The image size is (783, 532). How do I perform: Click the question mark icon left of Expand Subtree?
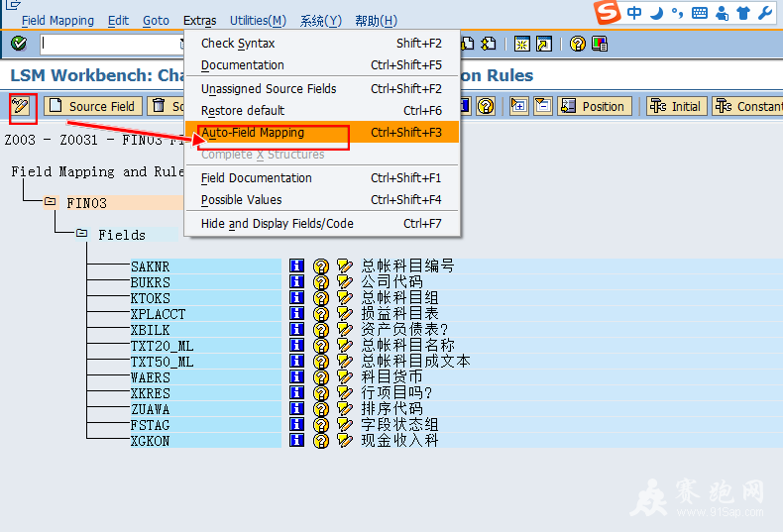tap(486, 106)
